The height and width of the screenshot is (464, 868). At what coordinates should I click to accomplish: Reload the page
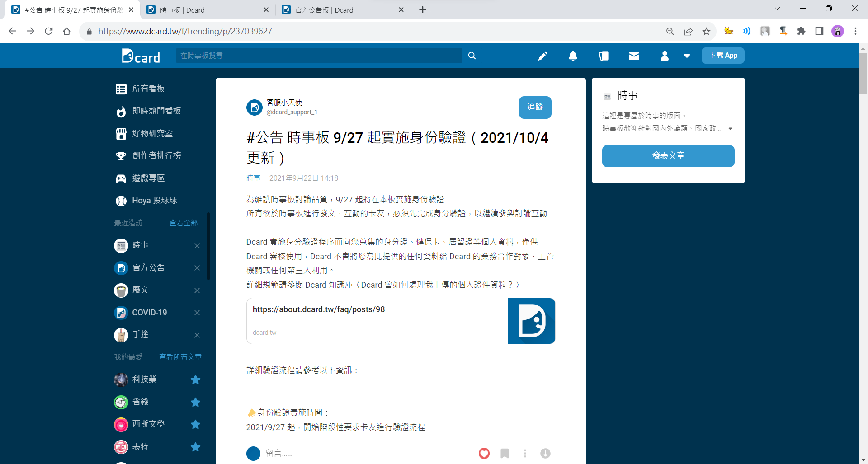(x=49, y=31)
